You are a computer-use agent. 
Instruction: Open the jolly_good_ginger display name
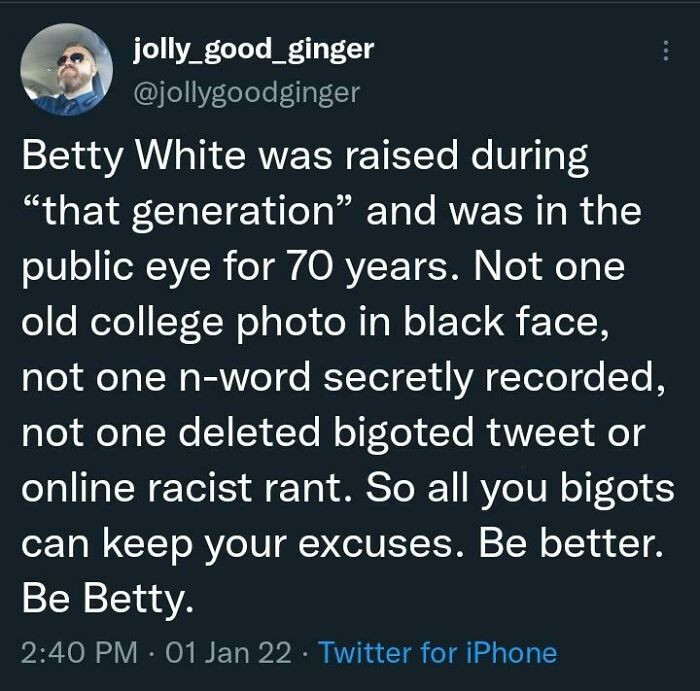(253, 49)
